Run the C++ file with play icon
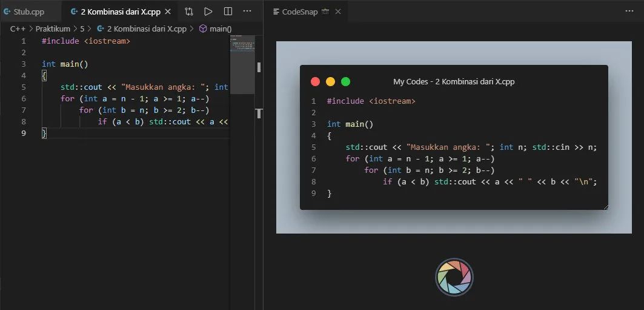 click(x=208, y=12)
